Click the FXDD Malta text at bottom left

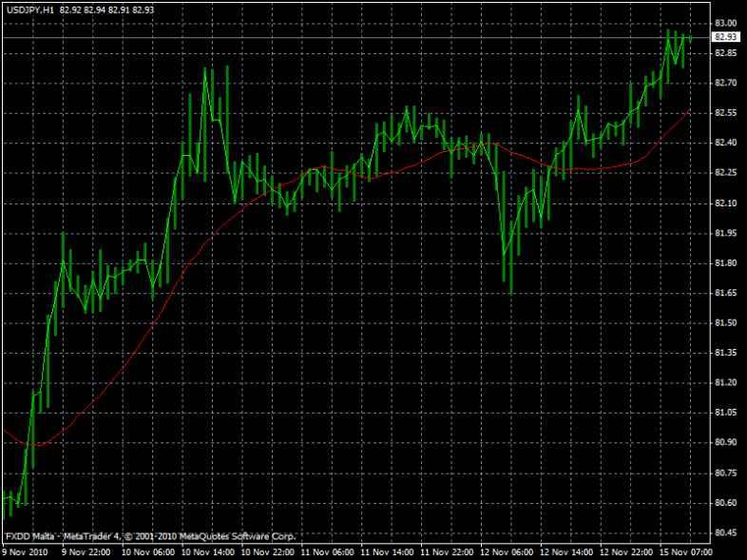click(x=29, y=536)
